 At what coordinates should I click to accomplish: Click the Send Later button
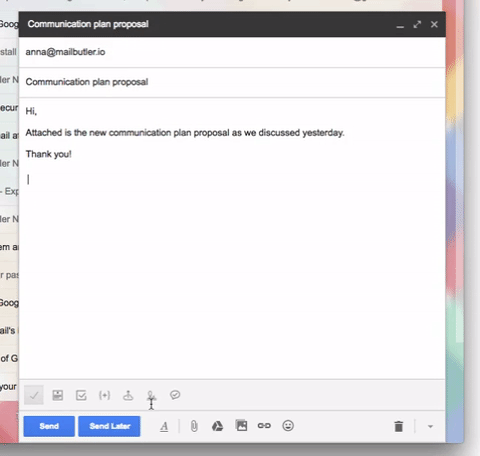[109, 426]
